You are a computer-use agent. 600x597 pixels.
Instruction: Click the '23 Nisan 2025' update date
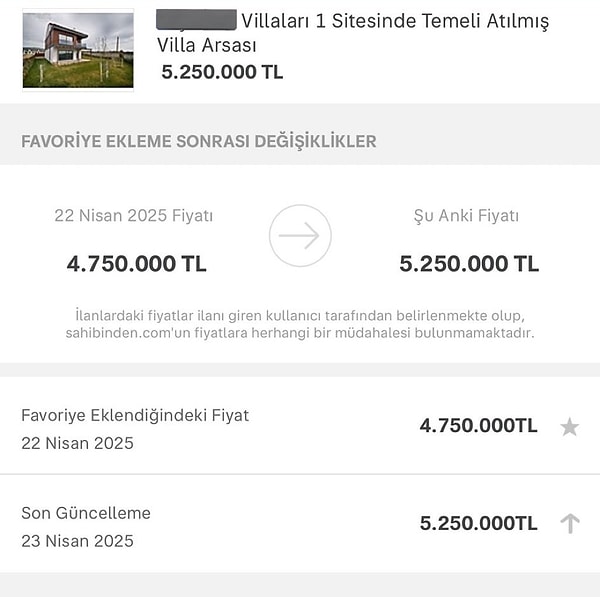tap(77, 541)
